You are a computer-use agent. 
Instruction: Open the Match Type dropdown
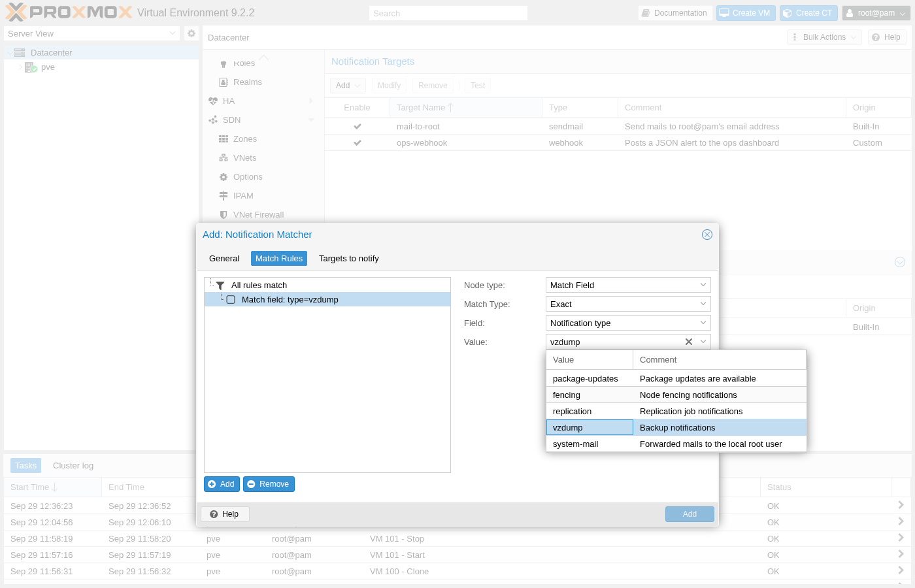coord(703,304)
